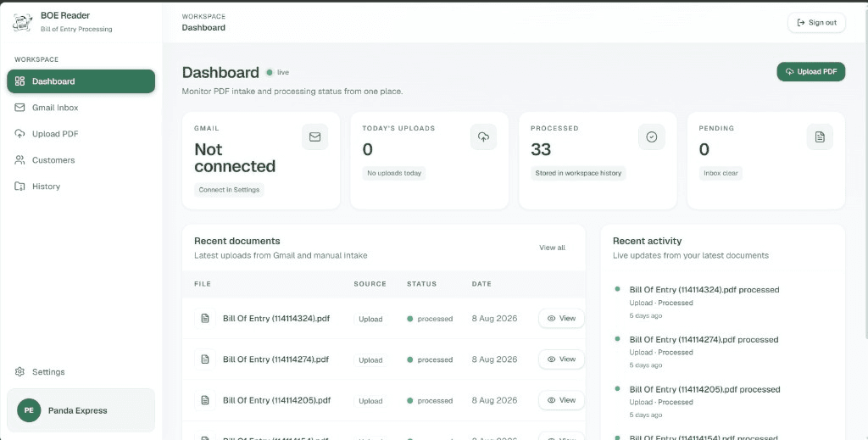Click the SOURCE column header
The height and width of the screenshot is (440, 868).
370,284
